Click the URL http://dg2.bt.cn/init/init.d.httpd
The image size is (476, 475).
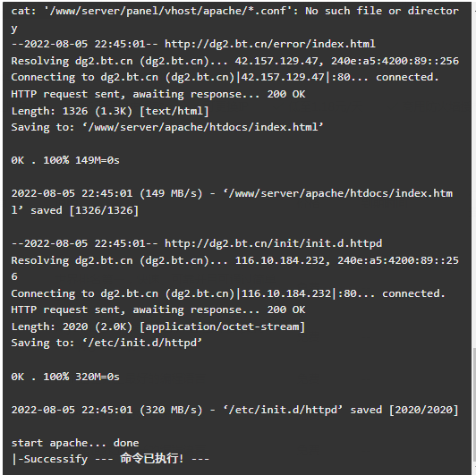pos(273,243)
